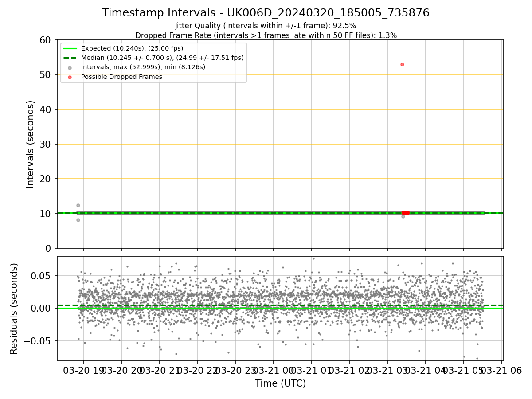Click the residuals tick label '−0.05'
532x399 pixels.
pyautogui.click(x=38, y=341)
